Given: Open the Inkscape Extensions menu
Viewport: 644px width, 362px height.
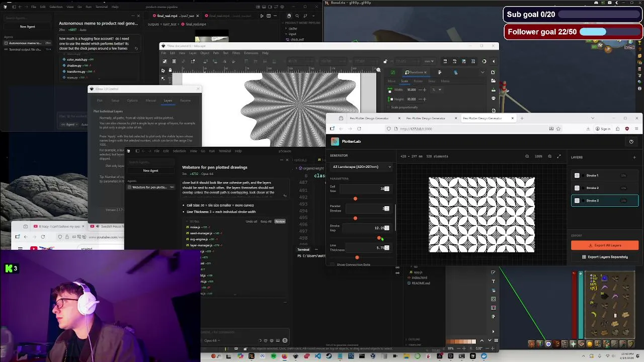Looking at the screenshot, I should coord(251,53).
